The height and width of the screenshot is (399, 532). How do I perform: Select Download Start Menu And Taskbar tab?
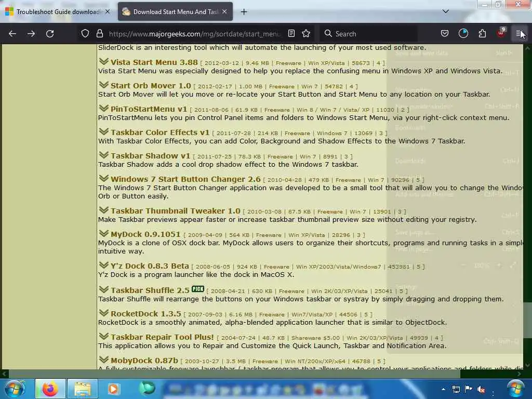(x=175, y=12)
